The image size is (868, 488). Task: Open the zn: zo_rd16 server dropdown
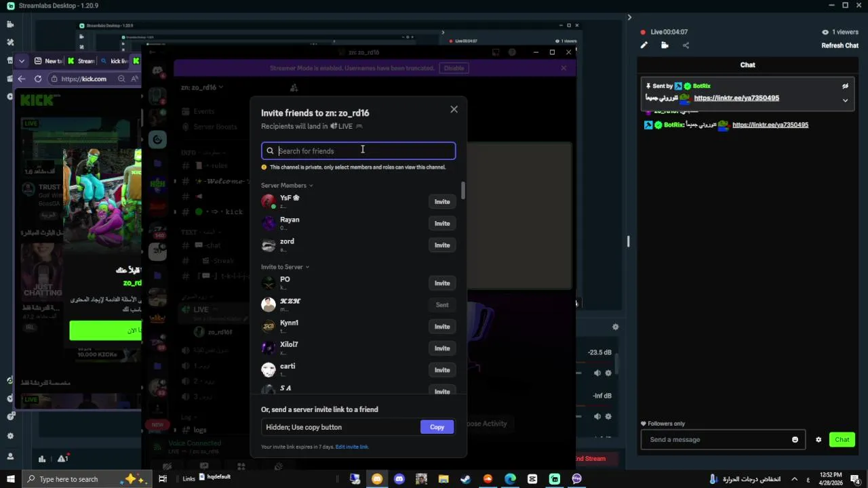[x=202, y=87]
